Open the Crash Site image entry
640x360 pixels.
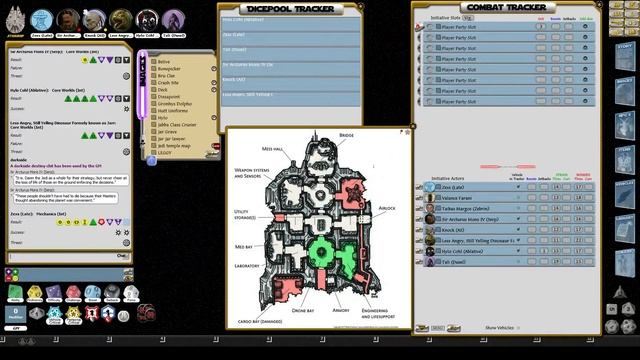click(168, 82)
